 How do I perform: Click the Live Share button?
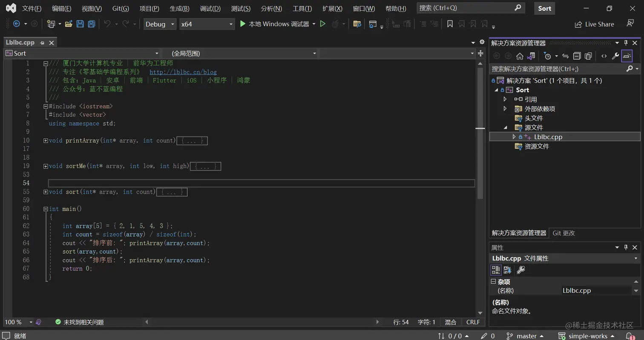(594, 24)
